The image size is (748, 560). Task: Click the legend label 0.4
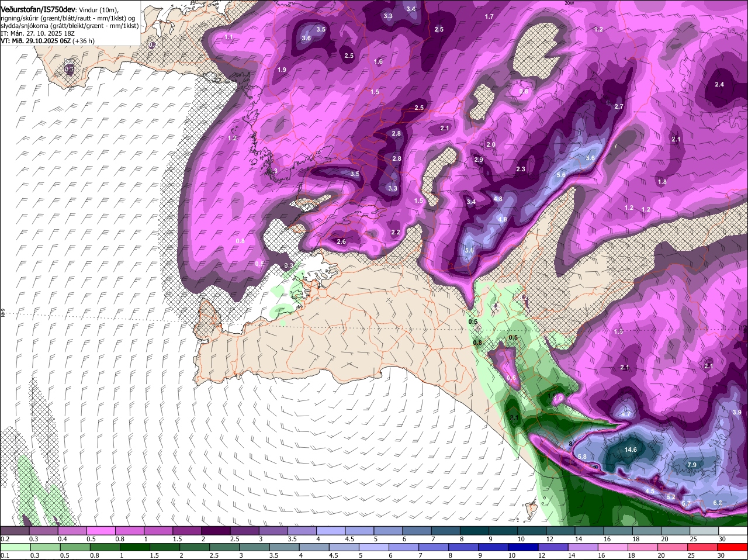coord(63,539)
